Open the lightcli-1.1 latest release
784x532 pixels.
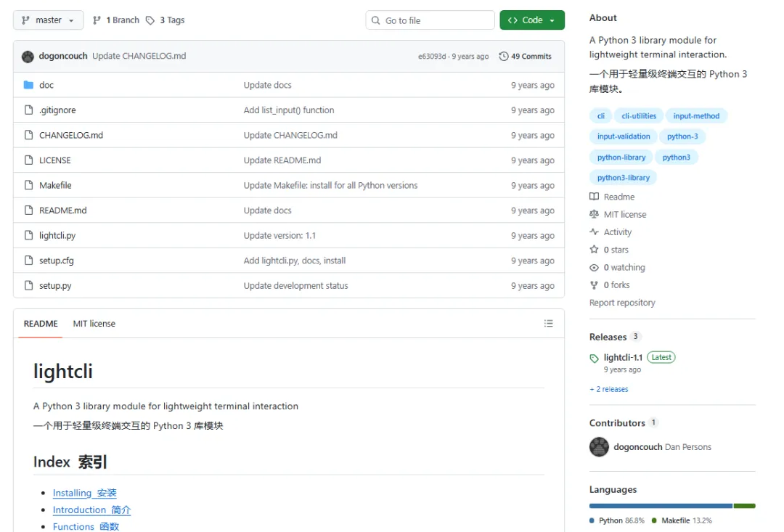coord(623,358)
